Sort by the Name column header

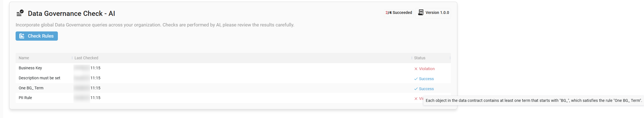point(24,58)
